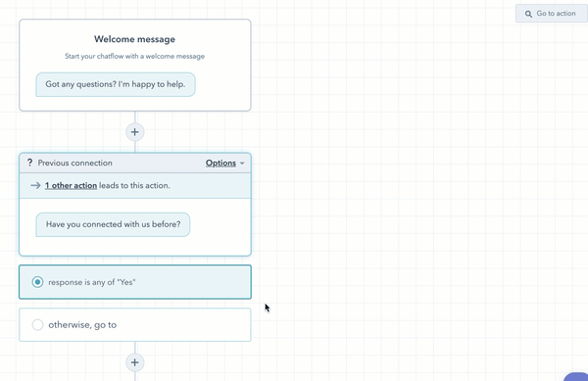Click the question mark icon on Previous connection
Image resolution: width=588 pixels, height=381 pixels.
pos(30,163)
